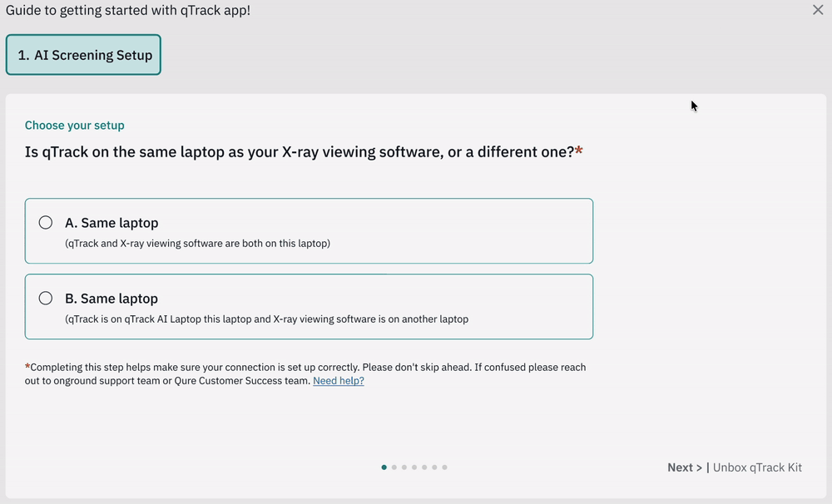Go to Next: Unbox qTrack Kit
The image size is (832, 504).
pyautogui.click(x=735, y=467)
